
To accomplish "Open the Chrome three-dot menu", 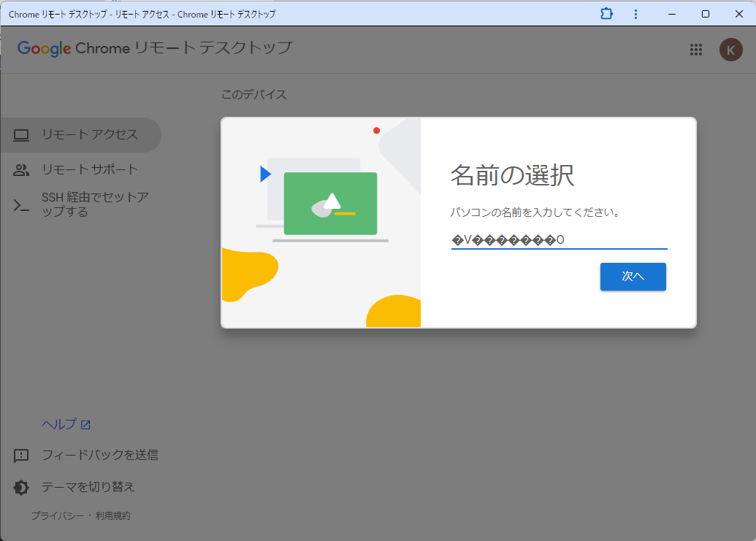I will point(635,14).
